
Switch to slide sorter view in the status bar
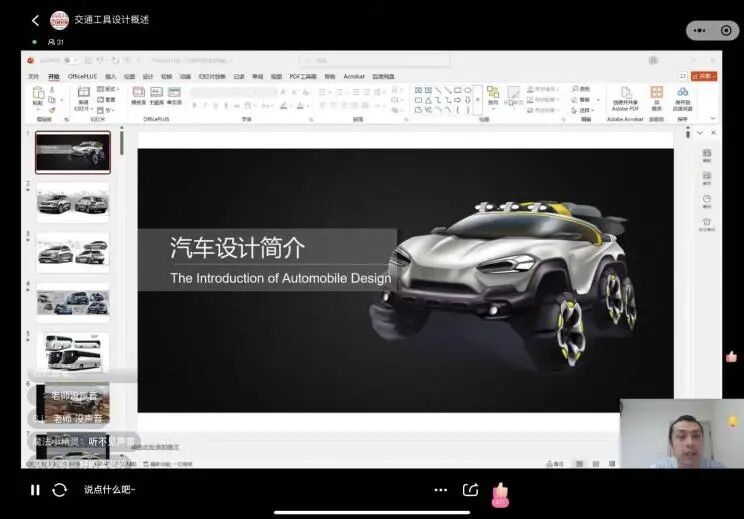click(596, 463)
